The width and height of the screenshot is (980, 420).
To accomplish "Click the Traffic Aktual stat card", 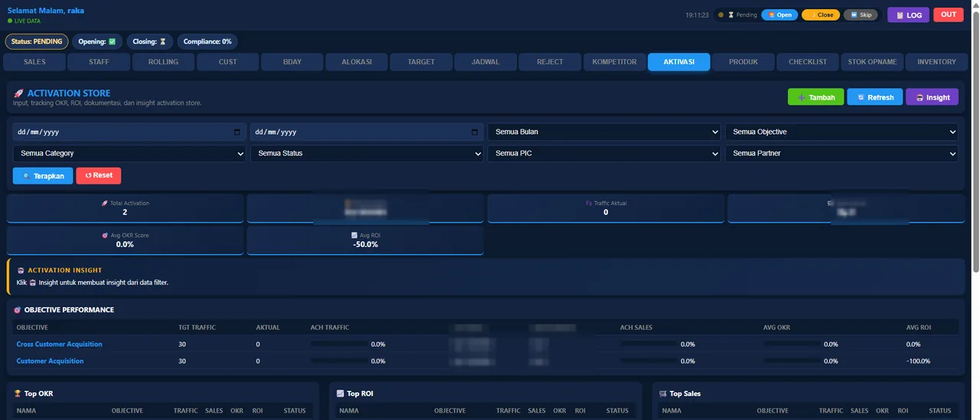I will (x=606, y=208).
